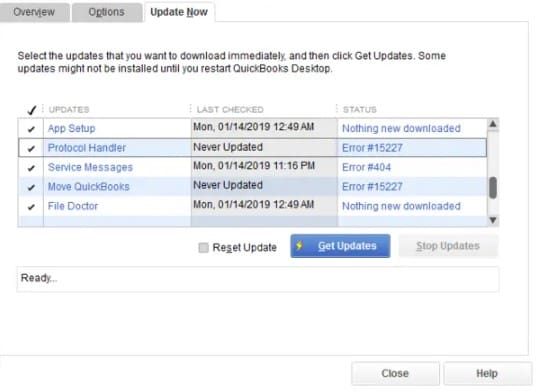Click the 'Ready...' status message box
The height and width of the screenshot is (392, 536).
coord(258,279)
